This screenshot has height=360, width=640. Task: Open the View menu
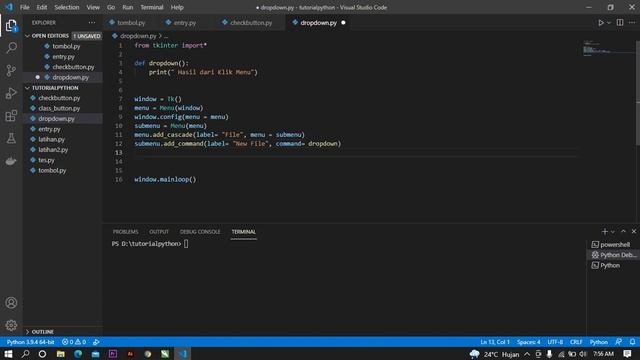pos(93,7)
